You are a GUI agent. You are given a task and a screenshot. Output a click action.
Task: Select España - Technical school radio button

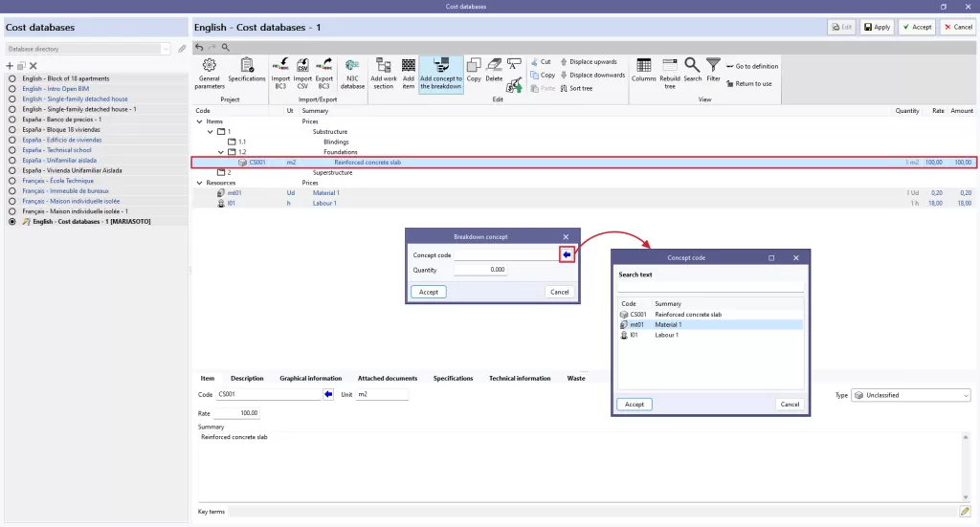[x=11, y=150]
